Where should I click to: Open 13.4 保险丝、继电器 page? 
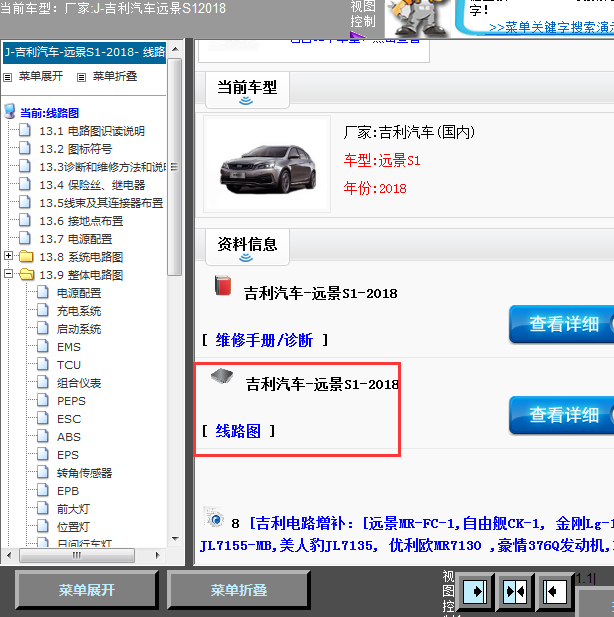pos(92,185)
